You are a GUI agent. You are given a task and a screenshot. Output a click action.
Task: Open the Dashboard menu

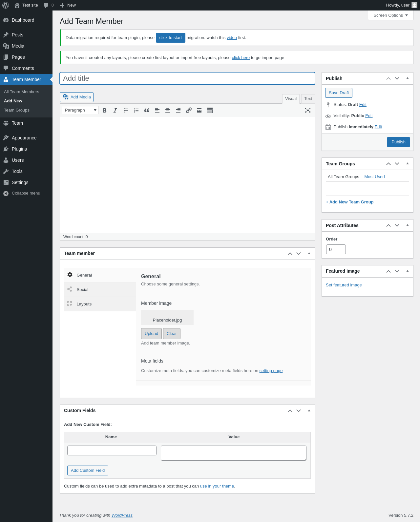tap(26, 20)
